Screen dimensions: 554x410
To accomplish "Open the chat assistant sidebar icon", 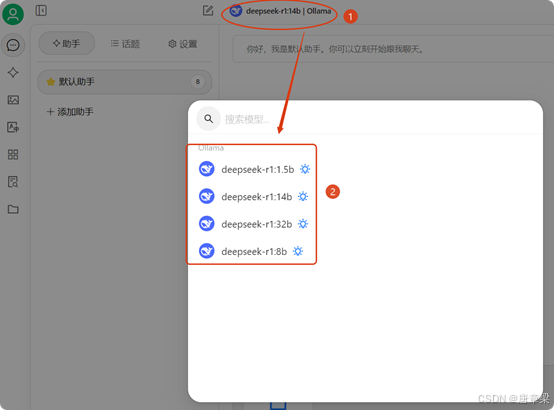I will pyautogui.click(x=13, y=45).
